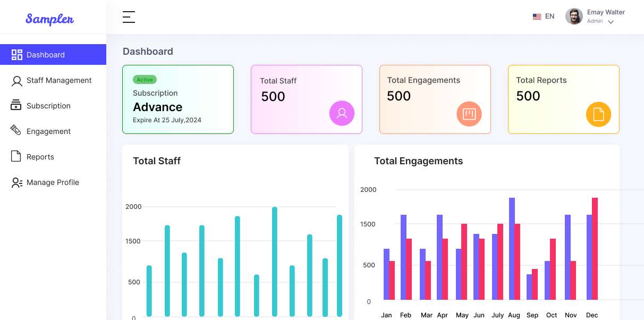Open the Staff Management menu item

59,80
